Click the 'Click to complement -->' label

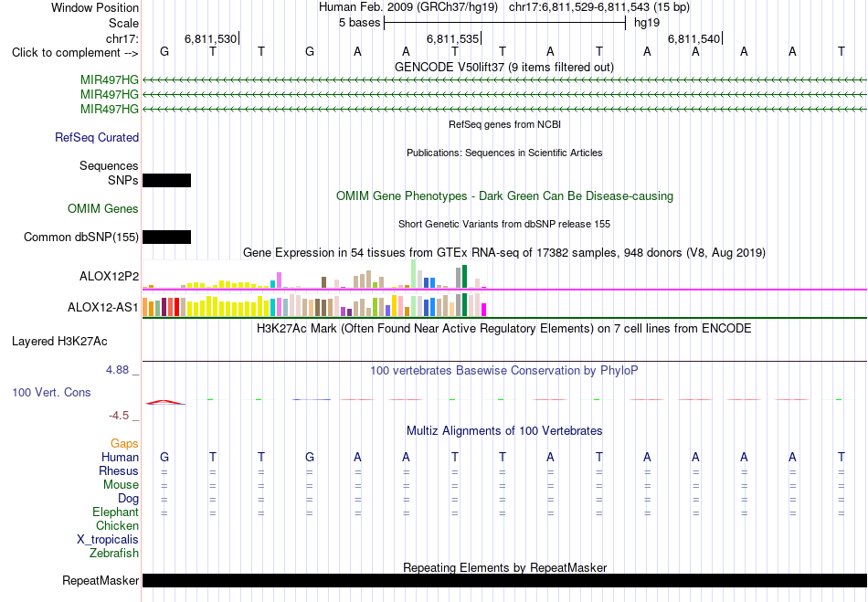[x=75, y=53]
